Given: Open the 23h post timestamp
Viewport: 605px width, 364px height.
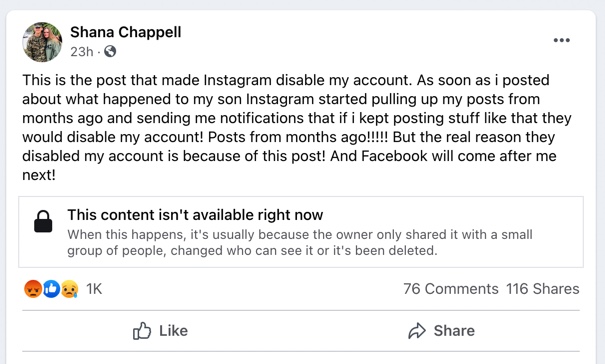Looking at the screenshot, I should (x=82, y=51).
